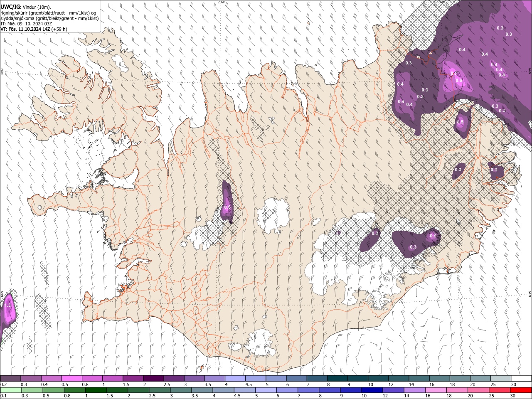
Task: Select the 2.5–3 swatch on upper legend
Action: (174, 379)
